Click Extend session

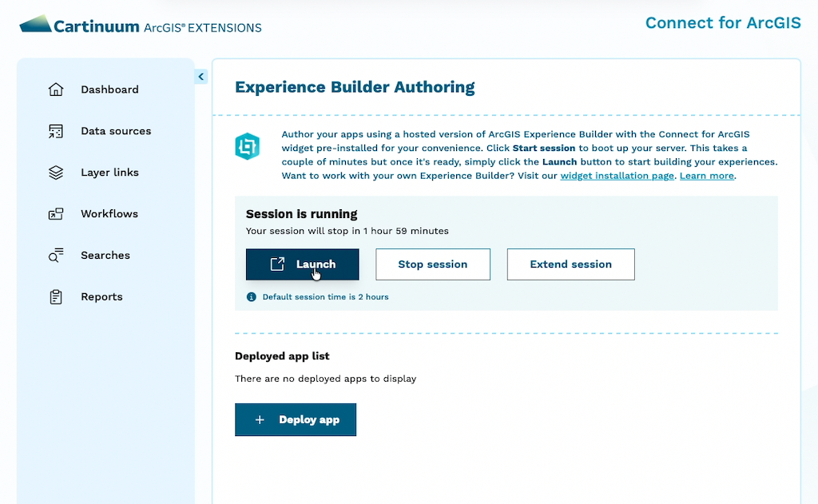[570, 264]
